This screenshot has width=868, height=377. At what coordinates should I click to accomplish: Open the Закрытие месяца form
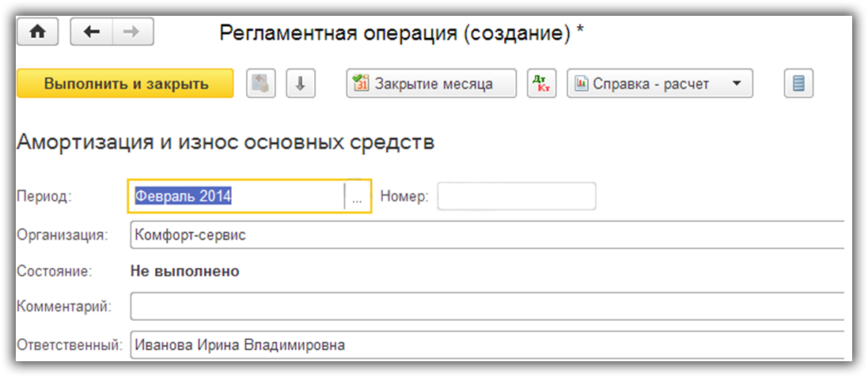434,84
